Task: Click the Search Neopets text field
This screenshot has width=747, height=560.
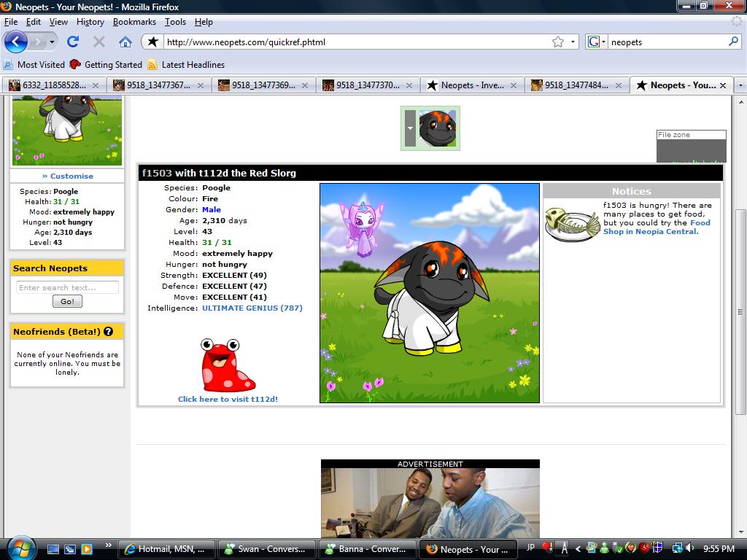Action: tap(67, 287)
